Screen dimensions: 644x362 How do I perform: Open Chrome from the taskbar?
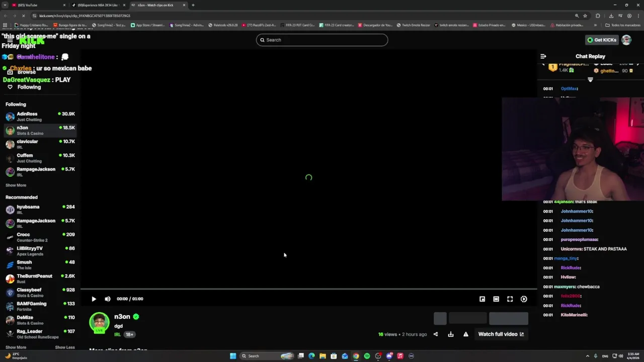[x=356, y=356]
